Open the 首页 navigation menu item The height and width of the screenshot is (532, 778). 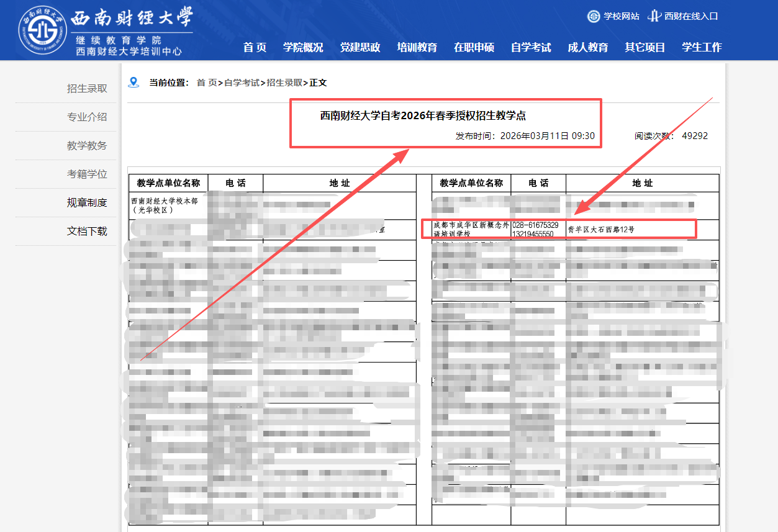pos(255,47)
